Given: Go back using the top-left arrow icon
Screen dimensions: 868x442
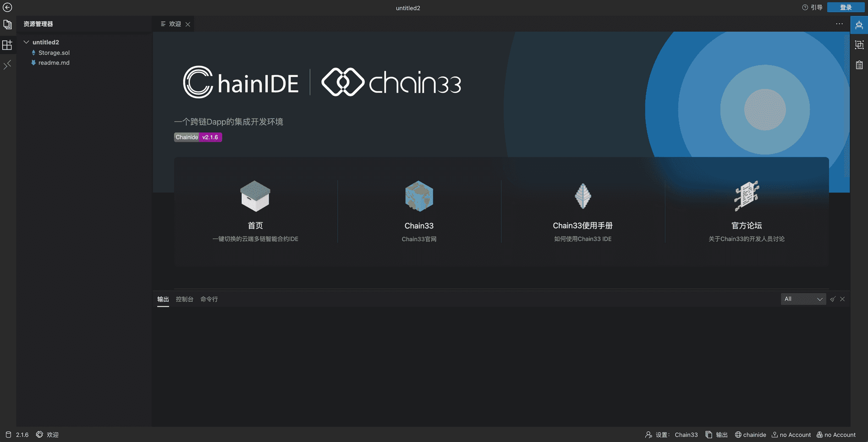Looking at the screenshot, I should 7,7.
